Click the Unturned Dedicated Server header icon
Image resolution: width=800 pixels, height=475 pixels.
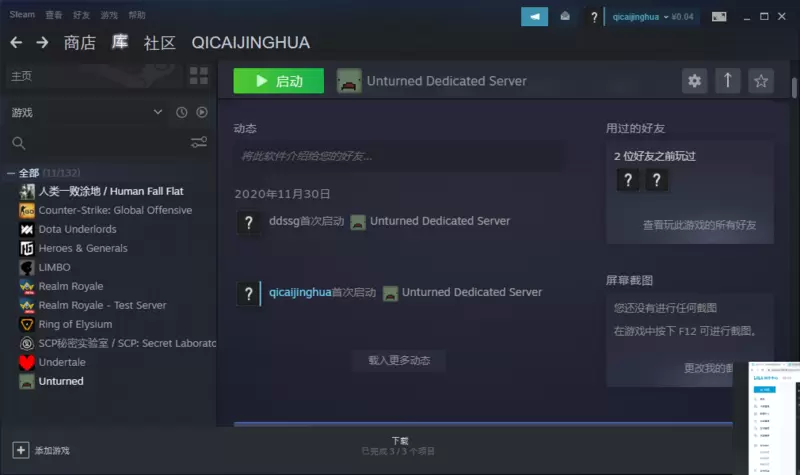349,81
